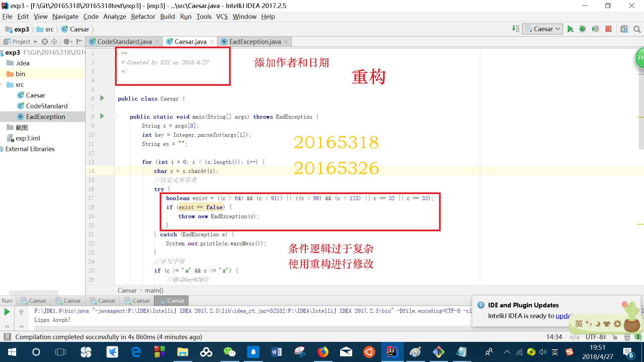Viewport: 644px width, 362px height.
Task: Hide the Project tool window
Action: (79, 42)
